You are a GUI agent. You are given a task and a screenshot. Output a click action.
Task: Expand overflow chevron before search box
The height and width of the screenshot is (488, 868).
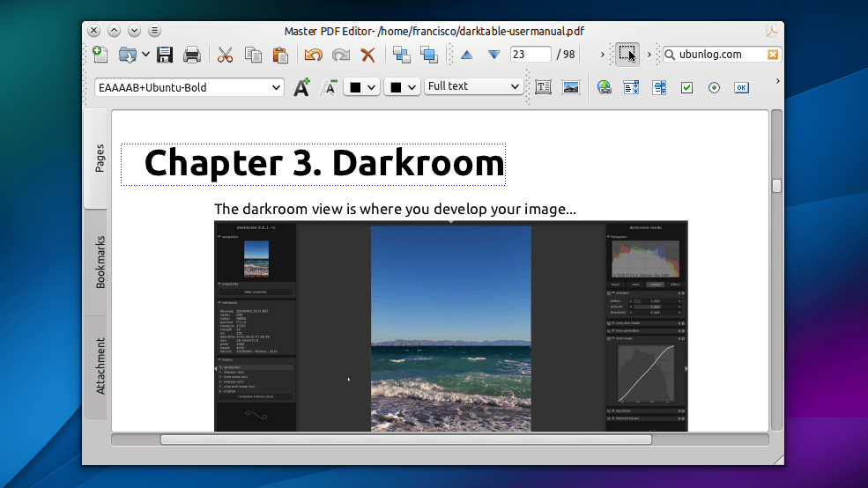(x=649, y=55)
